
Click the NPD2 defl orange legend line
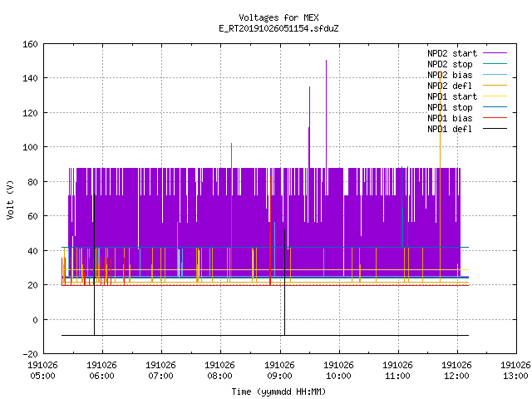pyautogui.click(x=495, y=86)
